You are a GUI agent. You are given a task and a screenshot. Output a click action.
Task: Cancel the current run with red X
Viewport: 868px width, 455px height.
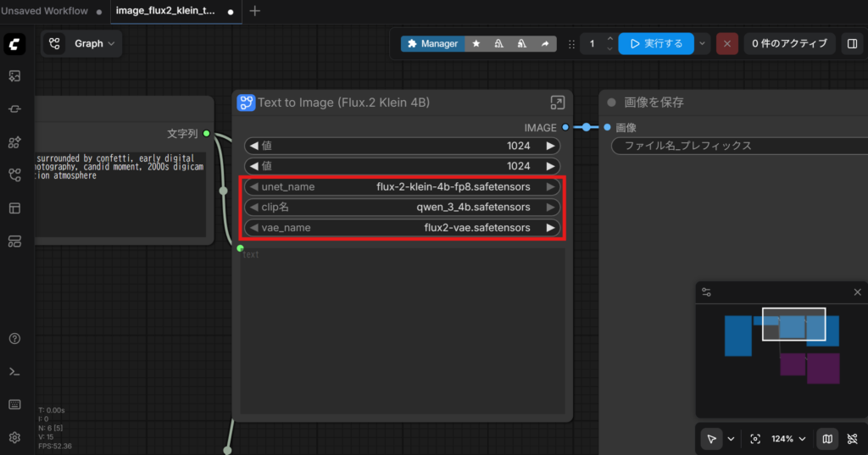point(726,43)
